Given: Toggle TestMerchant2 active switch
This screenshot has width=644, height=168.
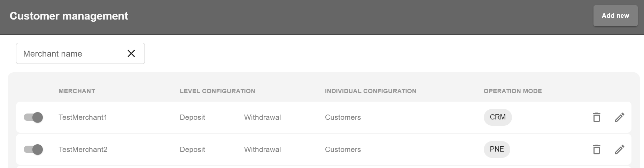Looking at the screenshot, I should [x=33, y=149].
